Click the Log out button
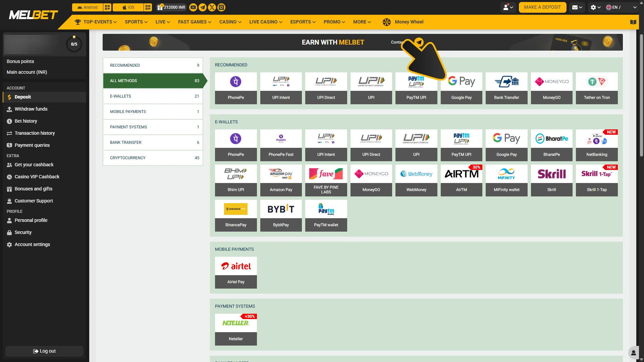Image resolution: width=644 pixels, height=362 pixels. pos(44,351)
